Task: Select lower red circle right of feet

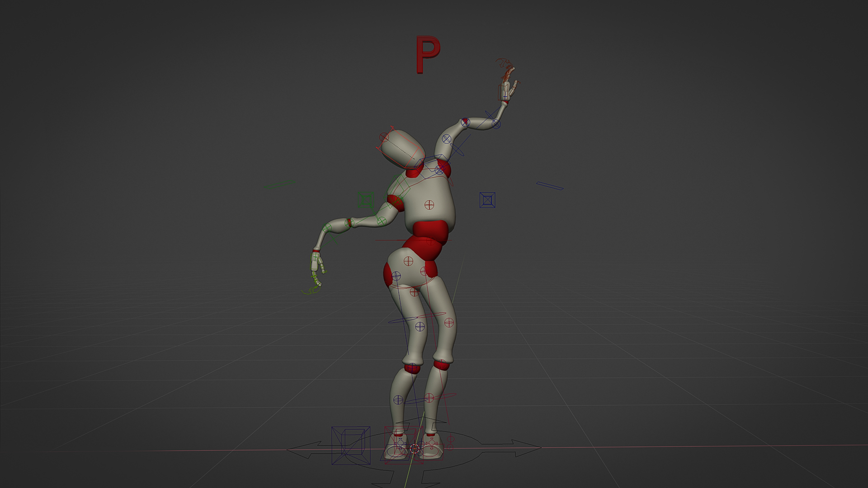Action: [450, 447]
